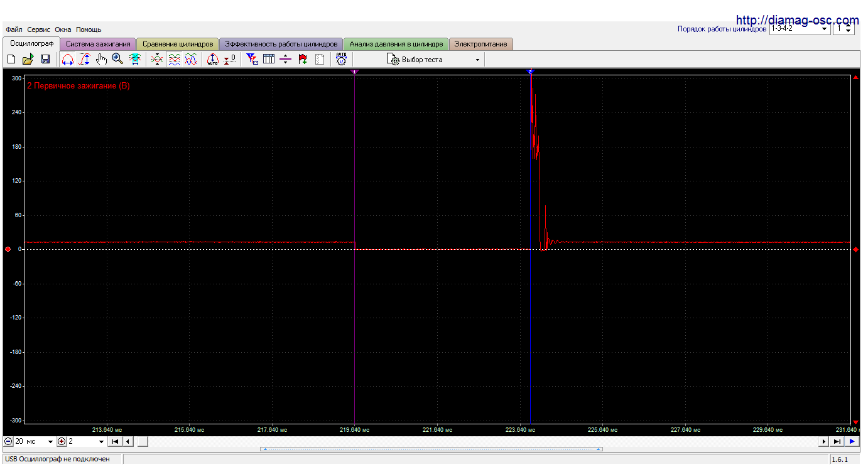
Task: Select horizontal measurement cursor tool
Action: [67, 59]
